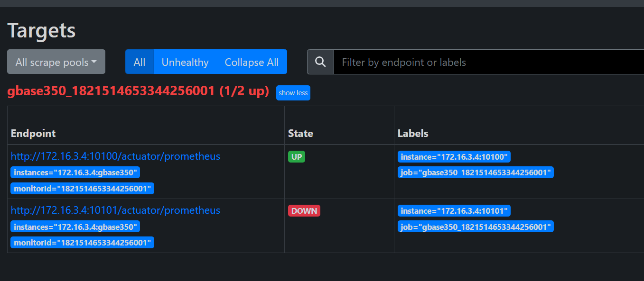The width and height of the screenshot is (644, 281).
Task: Collapse pool with show less button
Action: (293, 93)
